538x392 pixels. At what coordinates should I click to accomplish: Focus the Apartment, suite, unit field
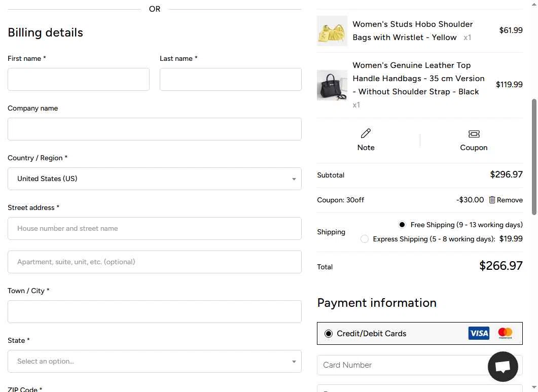[x=154, y=262]
